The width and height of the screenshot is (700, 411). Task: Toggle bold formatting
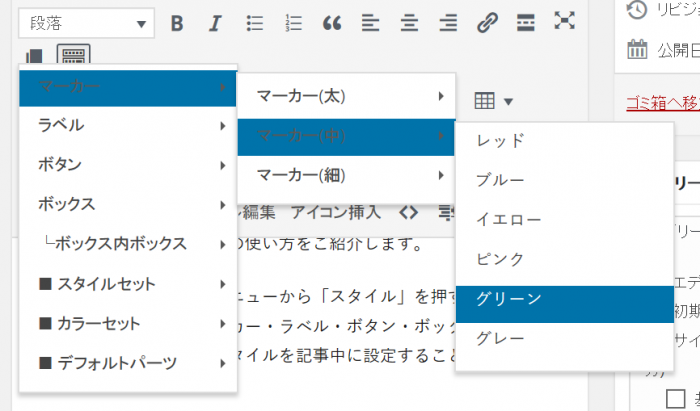pyautogui.click(x=177, y=22)
